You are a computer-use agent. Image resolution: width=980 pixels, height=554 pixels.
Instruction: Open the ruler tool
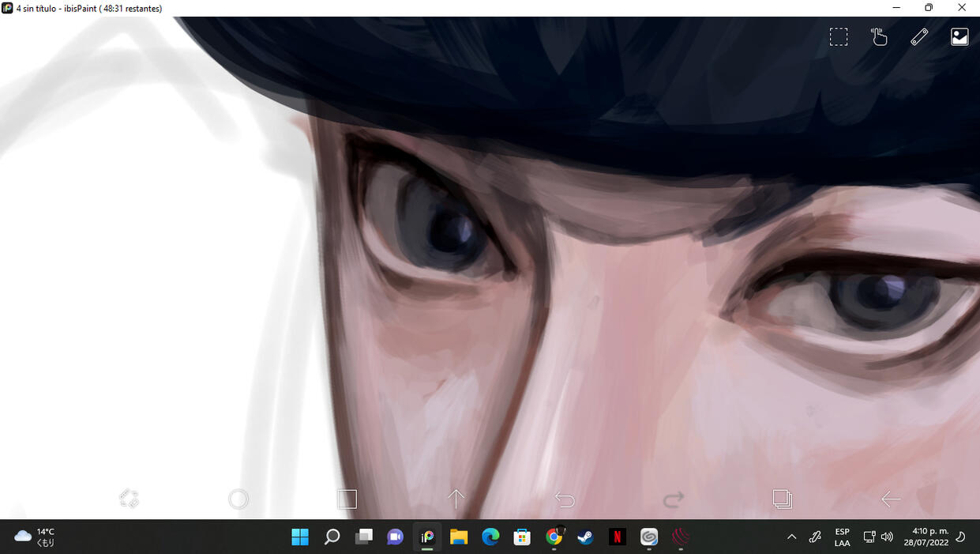pos(919,37)
